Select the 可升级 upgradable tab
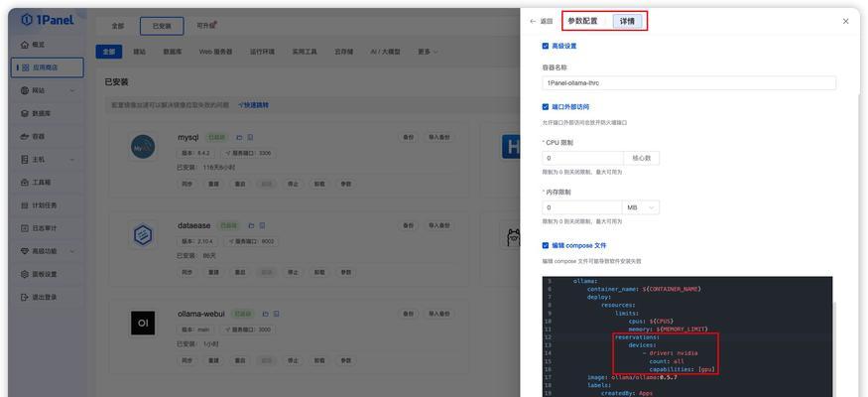The width and height of the screenshot is (868, 397). [206, 26]
